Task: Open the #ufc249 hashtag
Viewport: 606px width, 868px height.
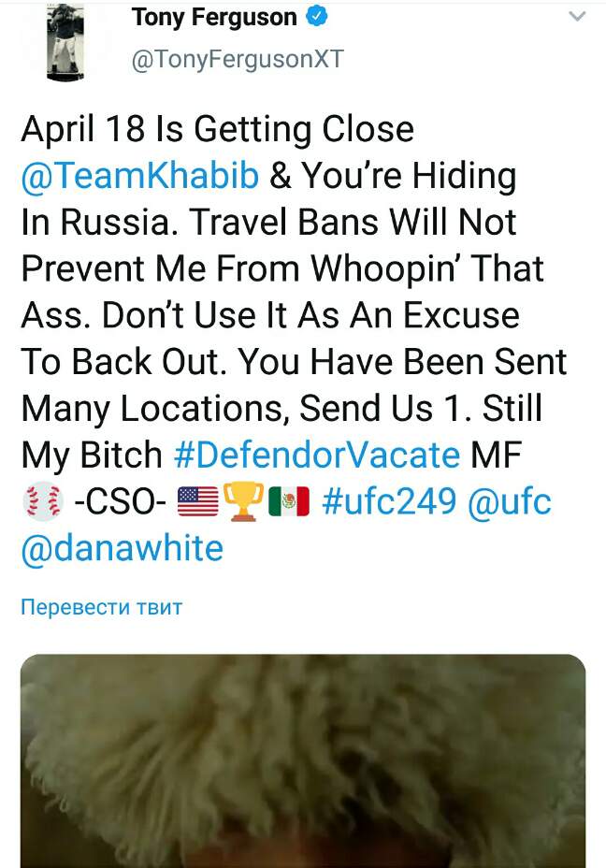Action: (389, 501)
